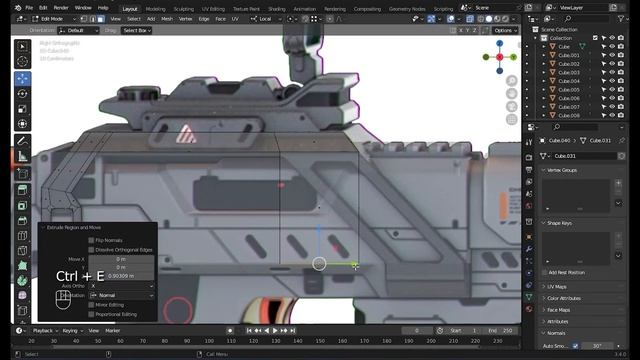Select the Inset Faces tool

click(x=22, y=205)
